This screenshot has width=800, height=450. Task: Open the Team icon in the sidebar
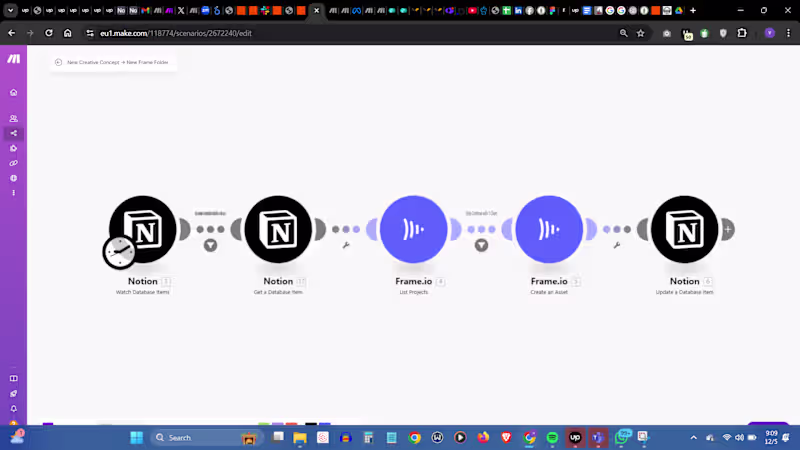tap(14, 118)
